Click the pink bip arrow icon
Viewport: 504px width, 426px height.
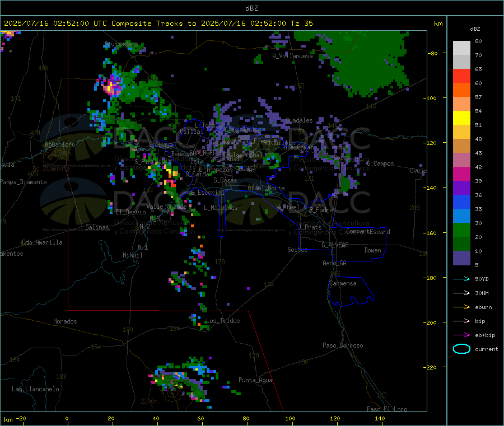[x=461, y=321]
